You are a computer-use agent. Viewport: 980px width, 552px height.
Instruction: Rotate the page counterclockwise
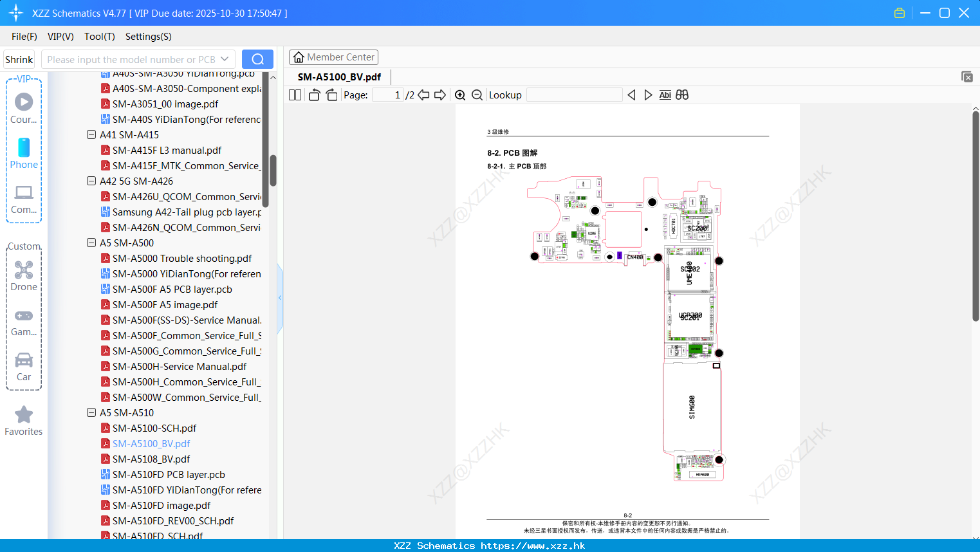(x=314, y=95)
